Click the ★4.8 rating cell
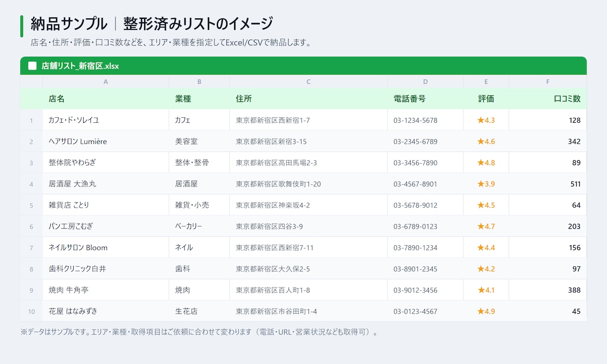The height and width of the screenshot is (364, 607). (x=486, y=163)
